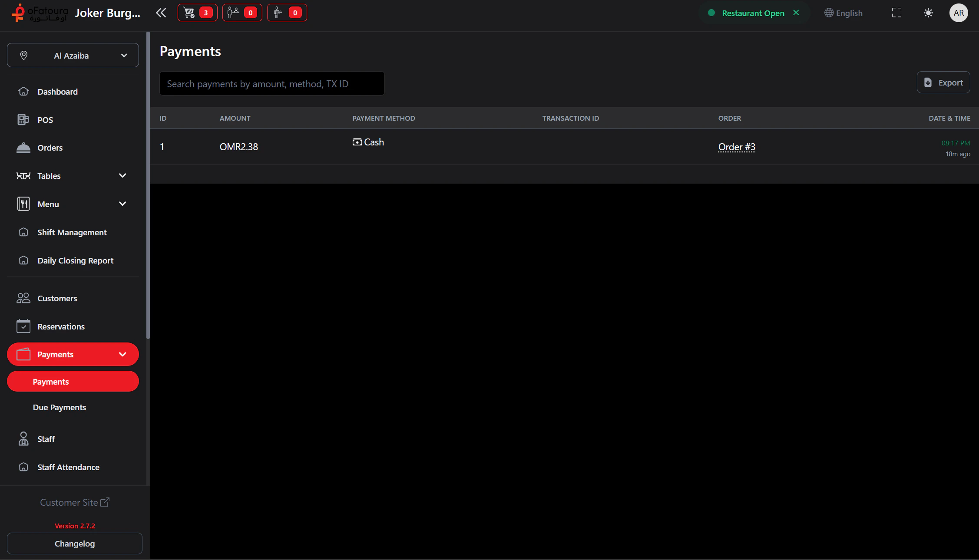
Task: Open waiter request icon in header
Action: pyautogui.click(x=287, y=13)
